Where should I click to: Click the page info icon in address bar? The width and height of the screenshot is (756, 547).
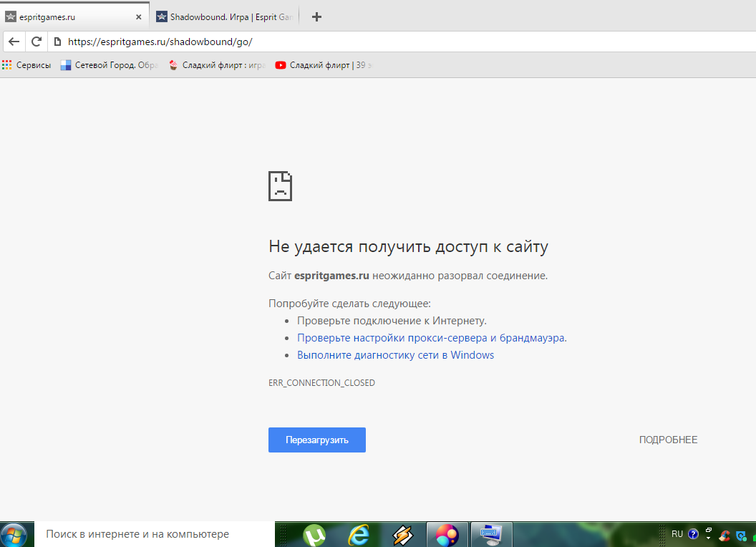point(57,42)
